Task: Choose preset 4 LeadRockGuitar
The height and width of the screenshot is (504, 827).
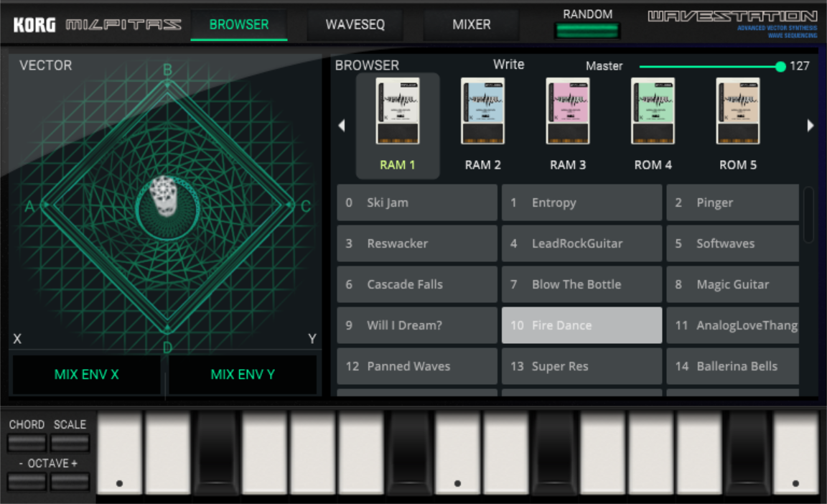Action: point(581,243)
